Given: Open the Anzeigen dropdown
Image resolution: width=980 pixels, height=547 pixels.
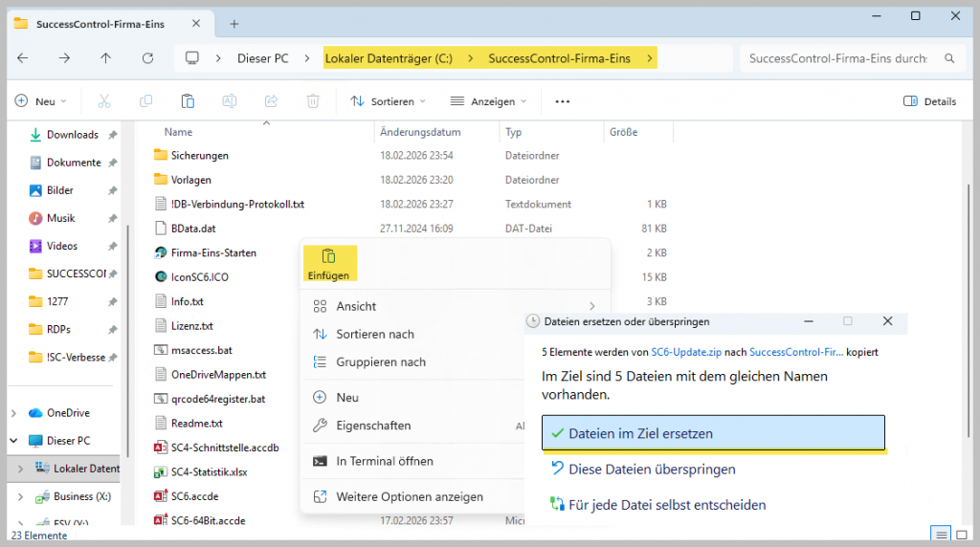Looking at the screenshot, I should (488, 101).
